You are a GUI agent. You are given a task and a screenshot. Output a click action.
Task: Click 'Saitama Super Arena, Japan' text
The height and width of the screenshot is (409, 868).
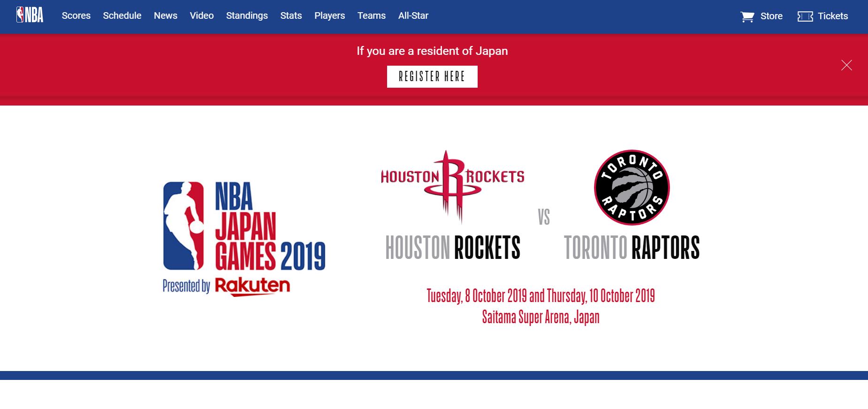click(x=541, y=317)
